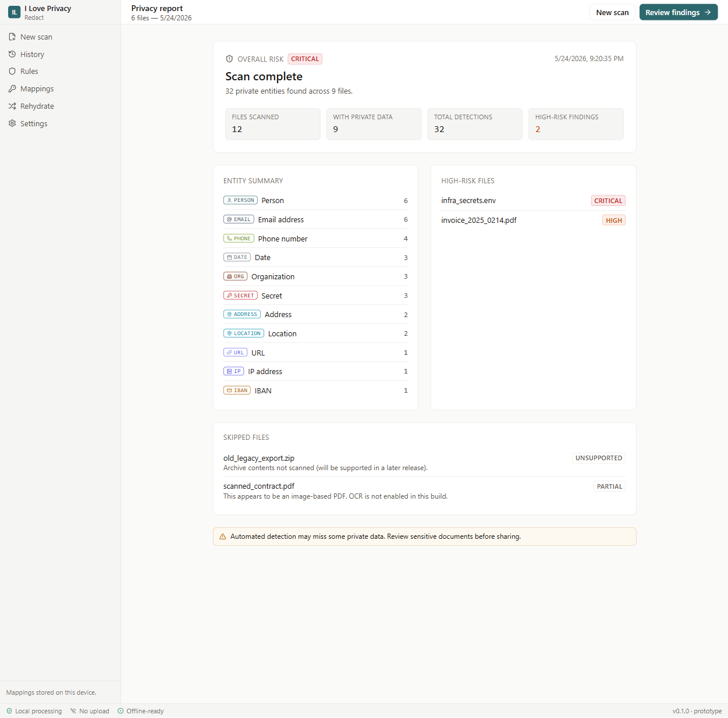Viewport: 728px width, 718px height.
Task: Click old_legacy_export.zip in skipped files
Action: coord(259,458)
